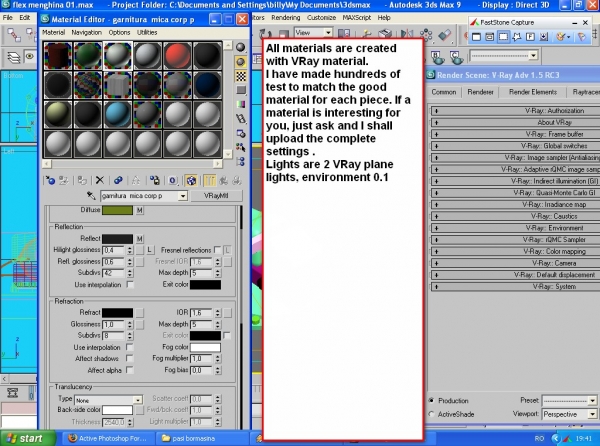This screenshot has height=446, width=600.
Task: Expand the V-Ray:: Frame buffer rollout
Action: click(x=515, y=134)
